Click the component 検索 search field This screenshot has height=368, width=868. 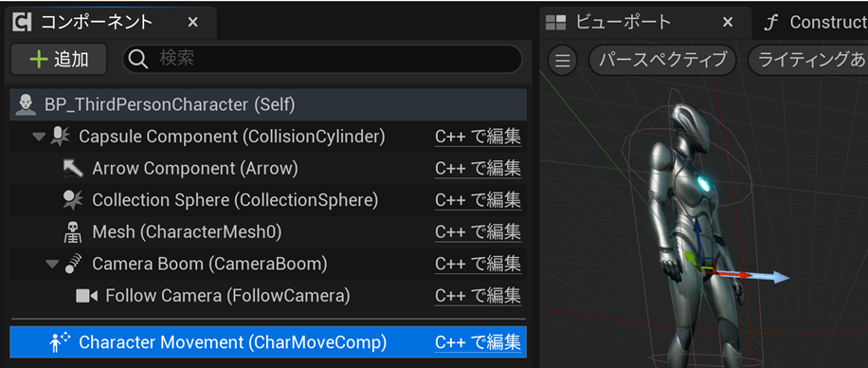(322, 60)
